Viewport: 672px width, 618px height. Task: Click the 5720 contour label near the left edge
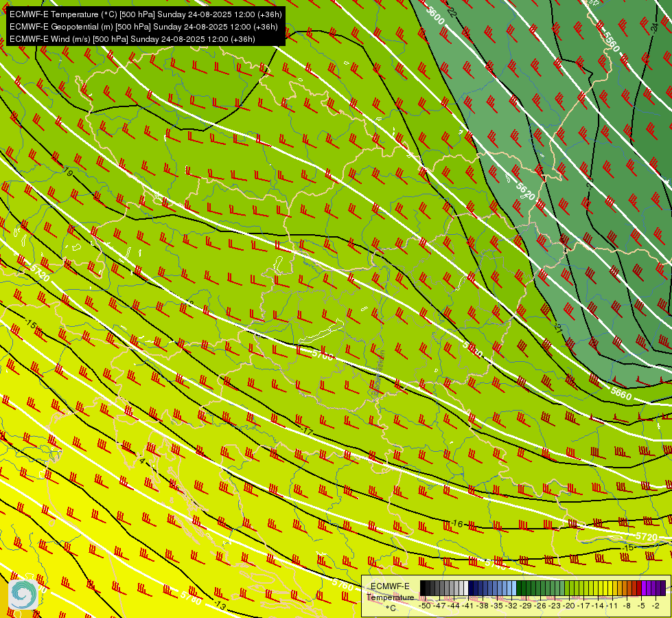click(x=40, y=273)
